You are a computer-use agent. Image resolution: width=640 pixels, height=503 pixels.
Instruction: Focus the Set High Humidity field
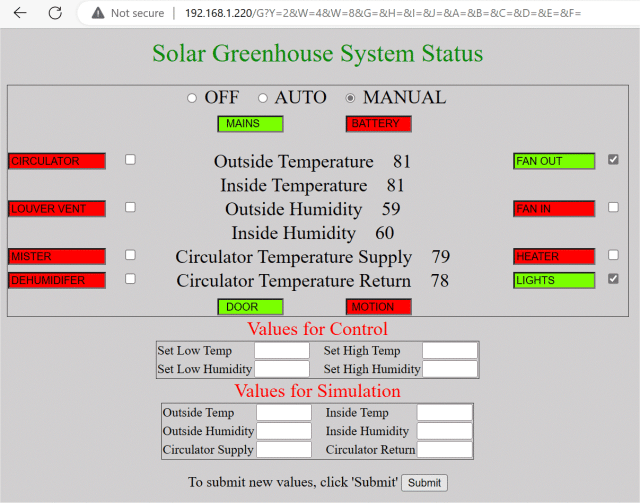coord(450,369)
